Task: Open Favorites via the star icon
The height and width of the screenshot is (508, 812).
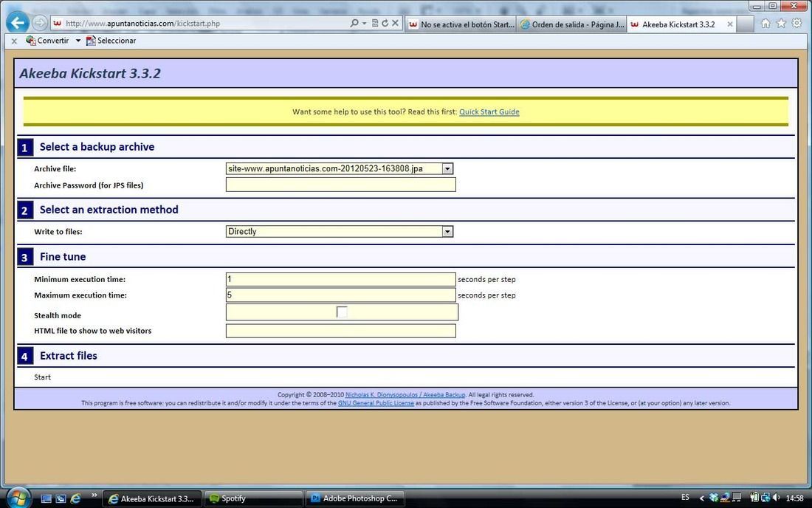Action: tap(781, 24)
